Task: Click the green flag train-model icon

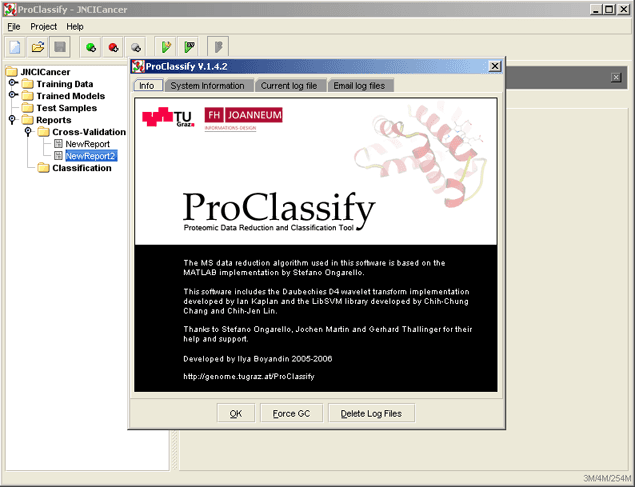Action: pos(166,47)
